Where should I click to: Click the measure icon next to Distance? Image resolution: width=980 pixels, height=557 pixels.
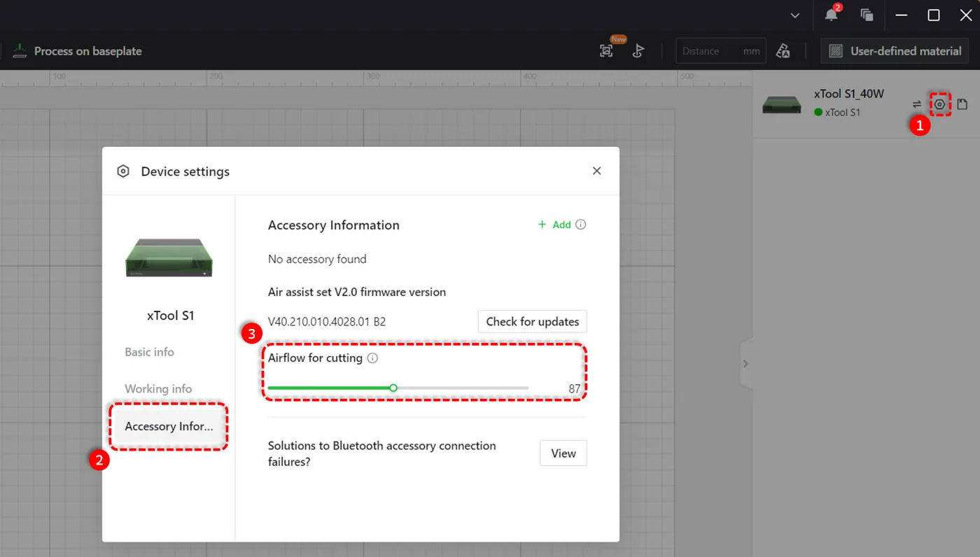point(783,51)
